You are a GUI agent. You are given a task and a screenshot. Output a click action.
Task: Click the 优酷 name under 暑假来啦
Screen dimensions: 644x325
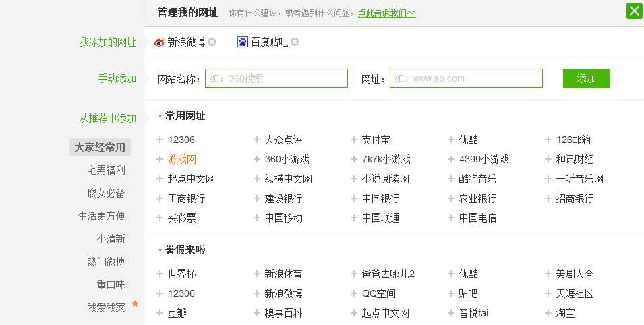pyautogui.click(x=468, y=274)
